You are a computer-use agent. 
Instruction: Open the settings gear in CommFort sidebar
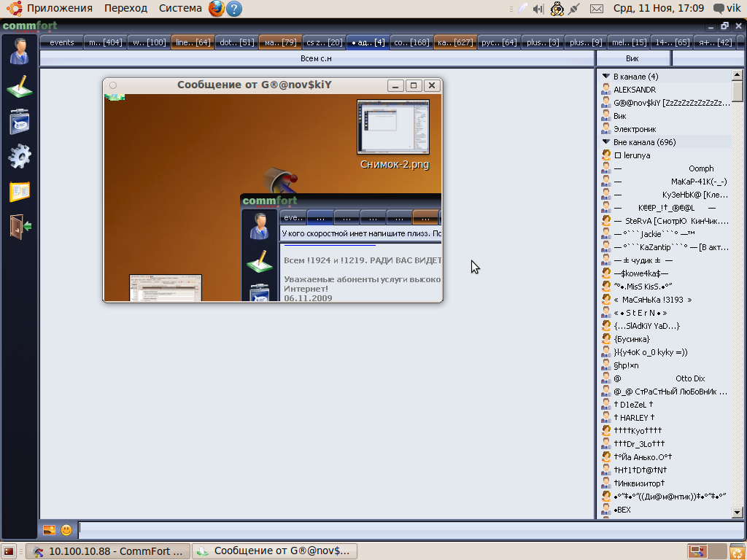(x=19, y=156)
